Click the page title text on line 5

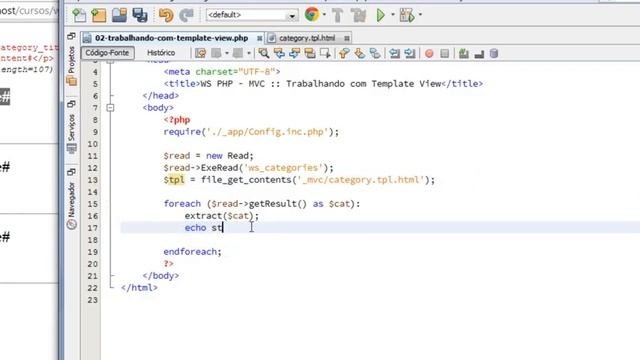(320, 84)
